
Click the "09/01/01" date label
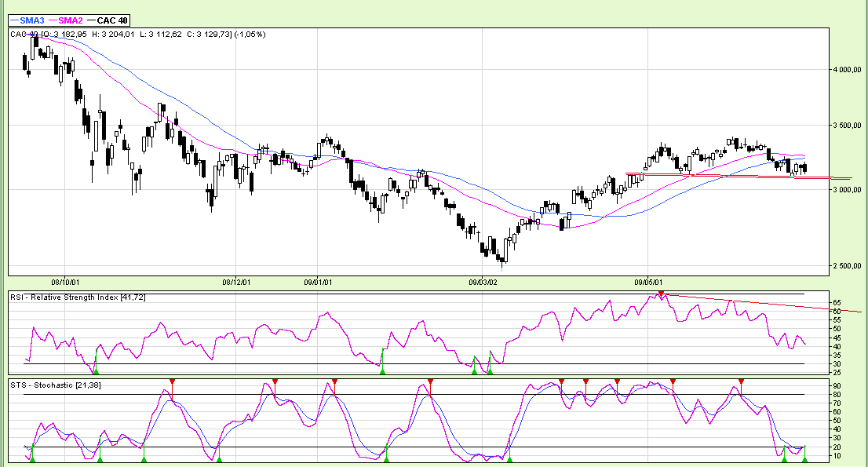pyautogui.click(x=318, y=283)
